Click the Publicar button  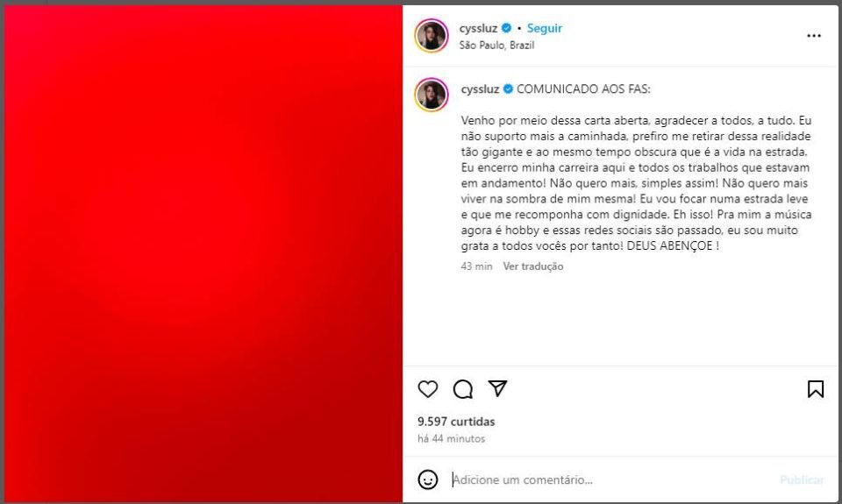(802, 479)
